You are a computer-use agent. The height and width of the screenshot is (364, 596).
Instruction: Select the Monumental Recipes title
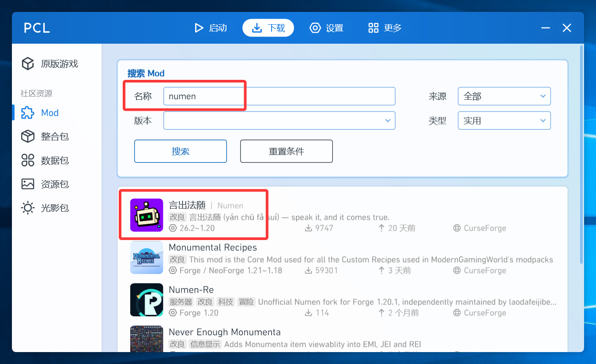[213, 248]
